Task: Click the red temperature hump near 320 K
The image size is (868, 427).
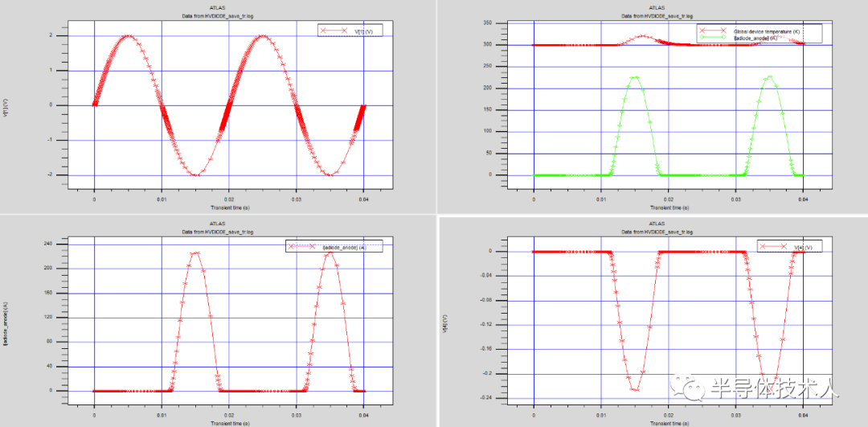Action: point(642,36)
